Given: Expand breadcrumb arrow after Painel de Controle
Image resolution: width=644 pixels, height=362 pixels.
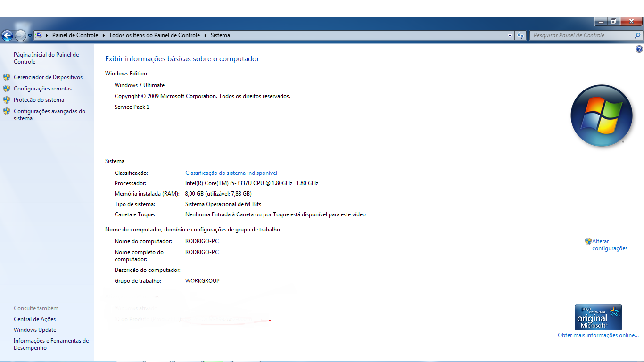Looking at the screenshot, I should (103, 35).
